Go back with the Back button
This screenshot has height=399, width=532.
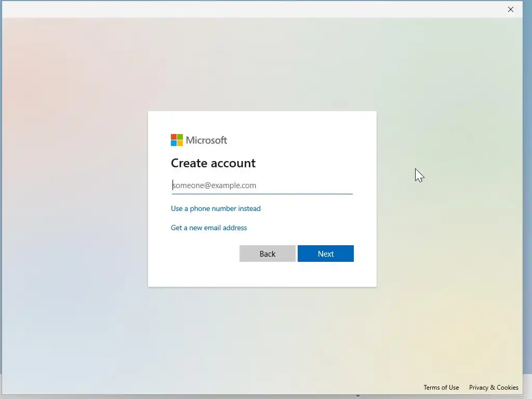click(268, 254)
